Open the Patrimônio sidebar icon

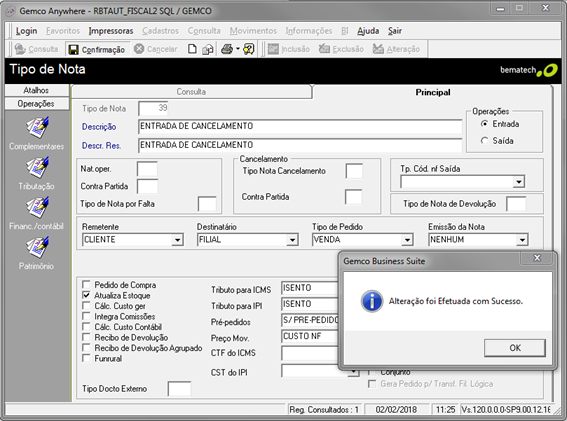coord(37,247)
